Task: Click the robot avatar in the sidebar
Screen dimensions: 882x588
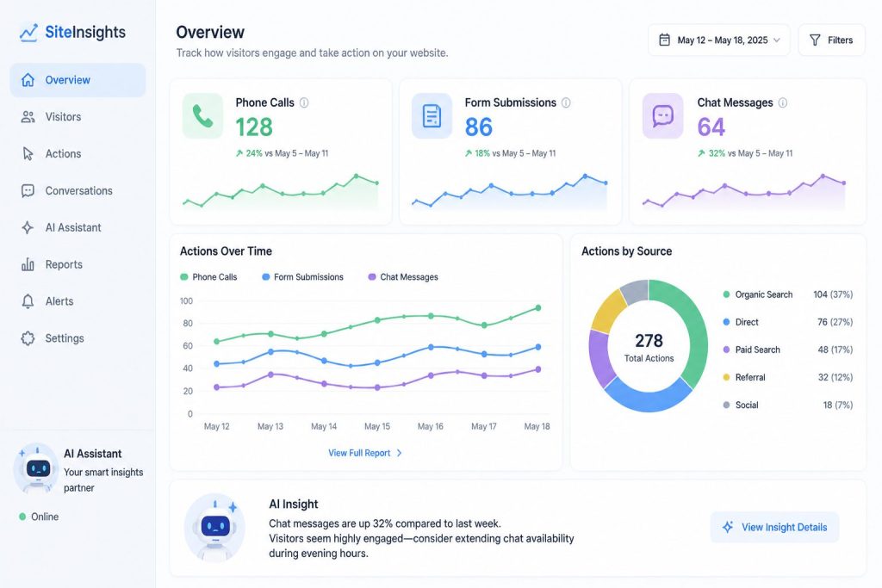Action: (x=37, y=469)
